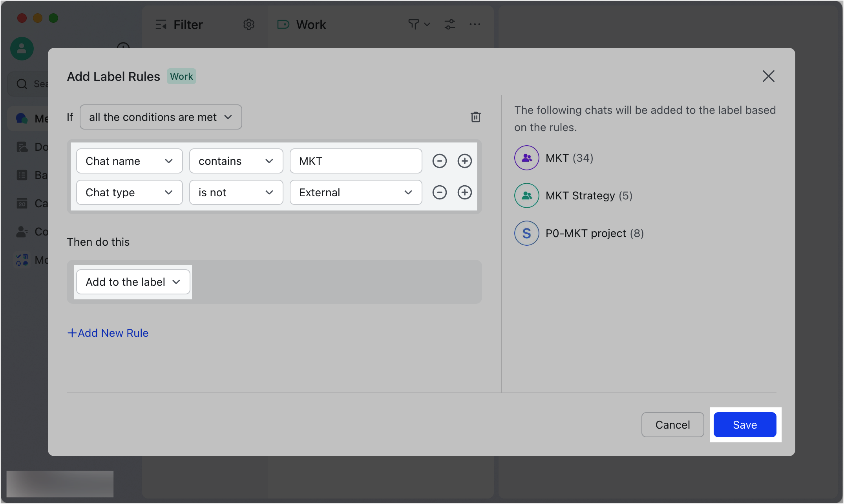Open 'Add to the label' action dropdown
The image size is (844, 504).
coord(133,282)
